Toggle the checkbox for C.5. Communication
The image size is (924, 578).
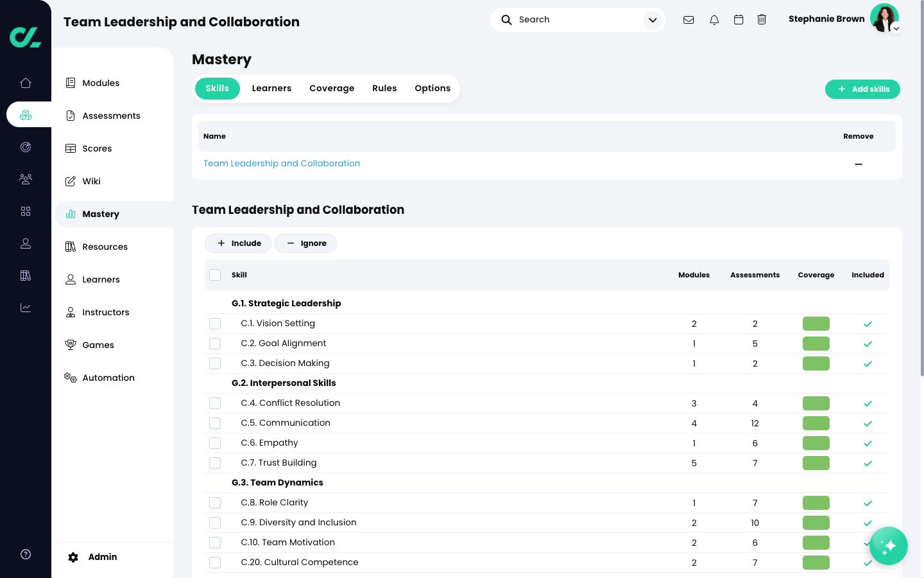click(215, 423)
